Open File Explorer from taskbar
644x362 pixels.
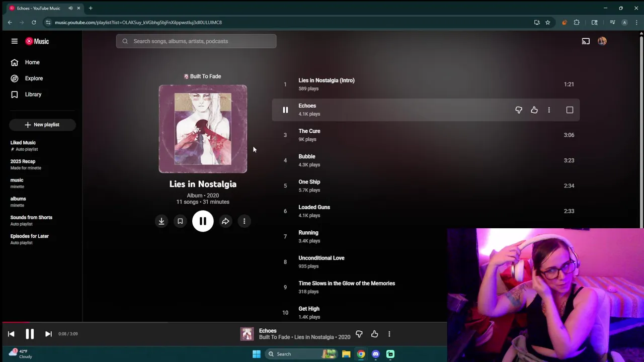[346, 354]
